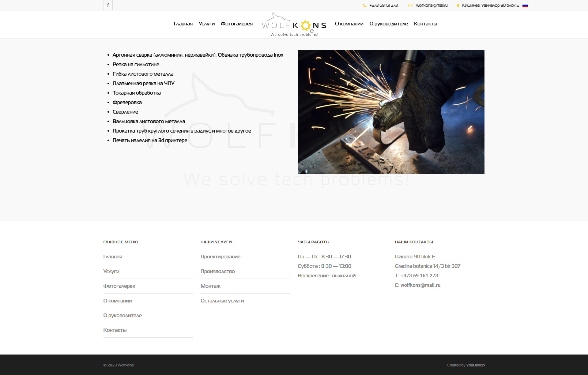Click the Wolfkons logo in header

pos(294,24)
